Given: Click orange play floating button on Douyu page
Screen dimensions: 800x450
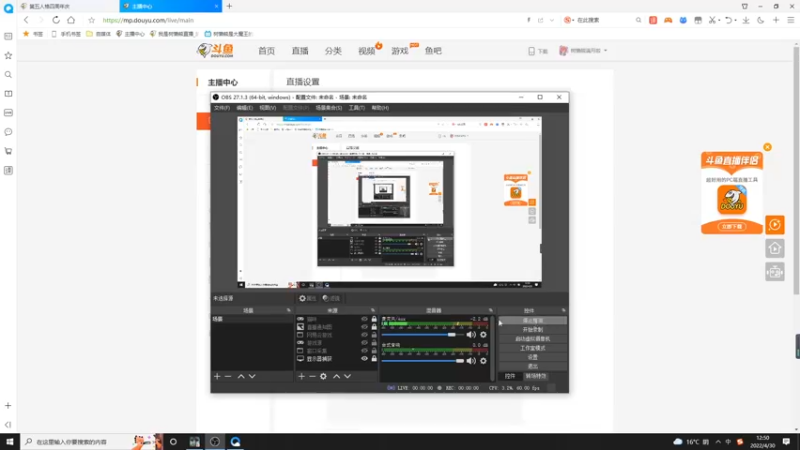Looking at the screenshot, I should click(774, 224).
